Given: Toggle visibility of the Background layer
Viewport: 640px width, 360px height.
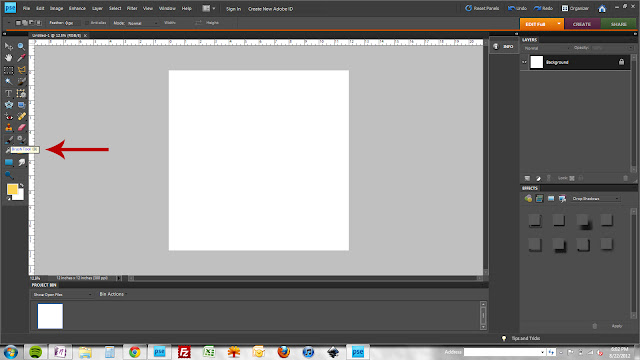Looking at the screenshot, I should (524, 62).
